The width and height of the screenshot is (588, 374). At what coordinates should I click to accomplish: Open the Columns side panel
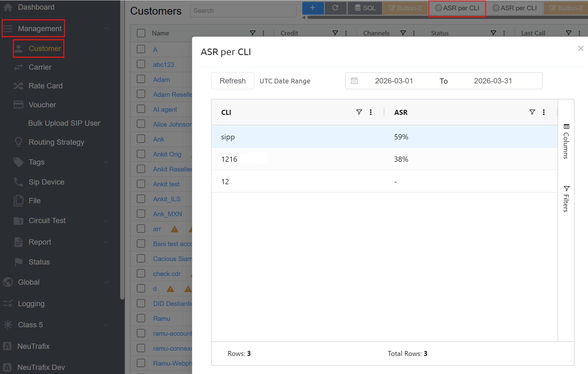point(566,142)
